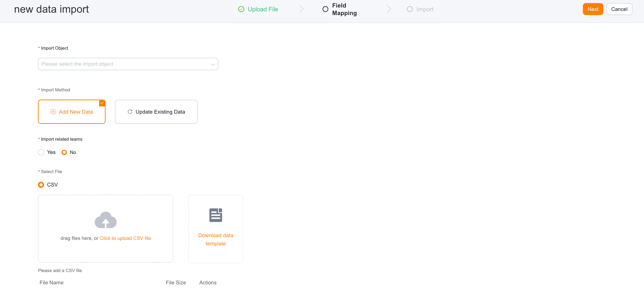Click the chevron arrow after Field Mapping

pos(389,9)
